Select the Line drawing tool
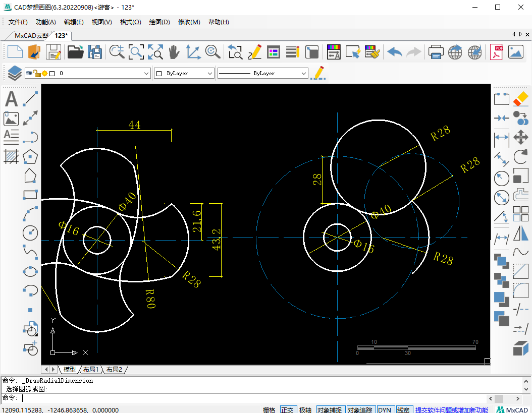 click(x=30, y=99)
